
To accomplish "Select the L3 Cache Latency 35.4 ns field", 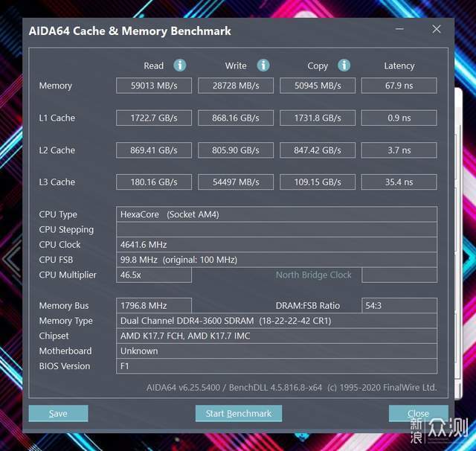I will point(399,182).
